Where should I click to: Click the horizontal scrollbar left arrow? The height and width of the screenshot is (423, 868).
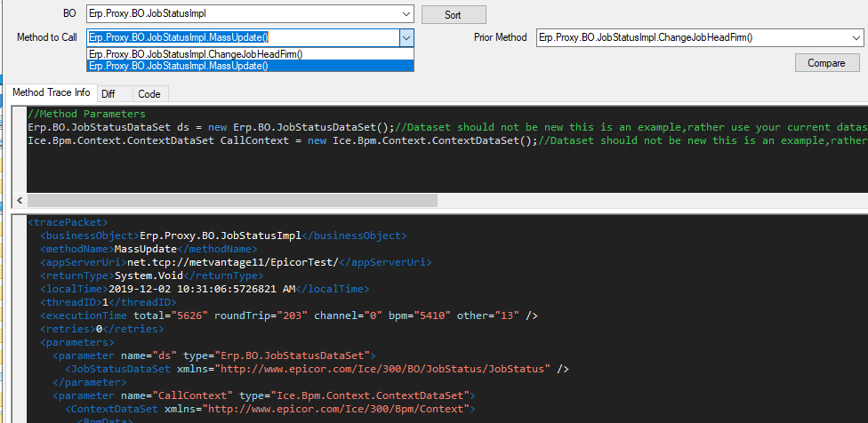[x=19, y=200]
